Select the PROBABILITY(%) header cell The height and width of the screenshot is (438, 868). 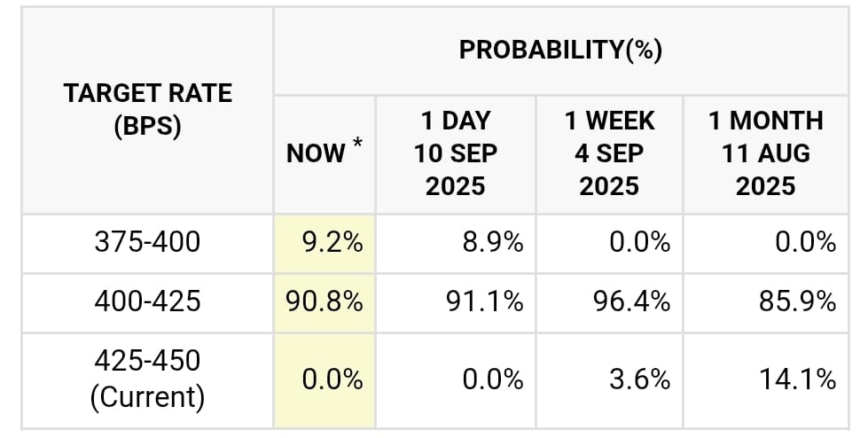(x=560, y=51)
